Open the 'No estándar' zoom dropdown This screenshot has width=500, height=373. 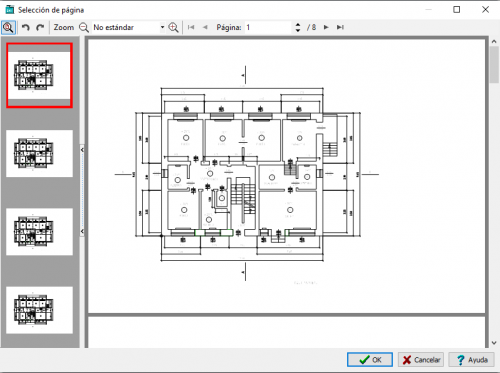162,27
